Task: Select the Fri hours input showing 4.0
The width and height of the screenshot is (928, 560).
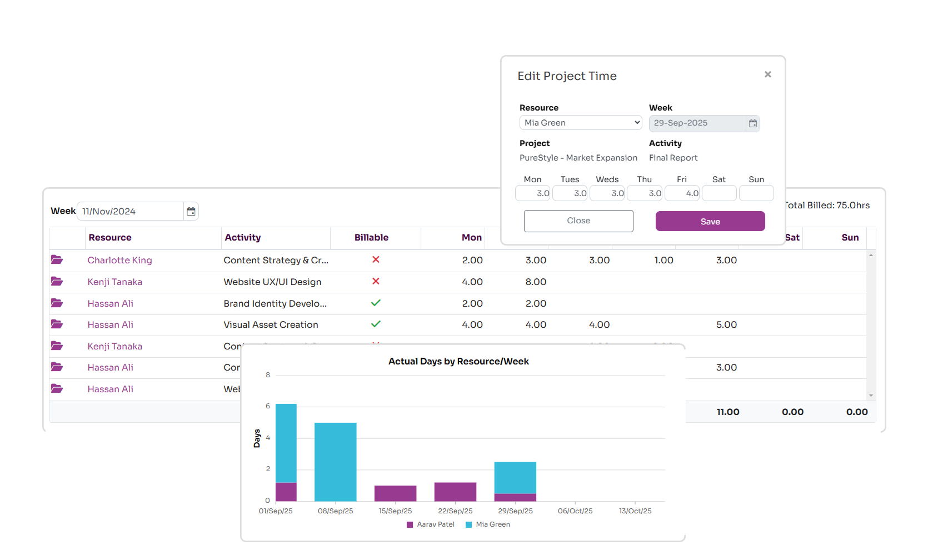Action: (682, 193)
